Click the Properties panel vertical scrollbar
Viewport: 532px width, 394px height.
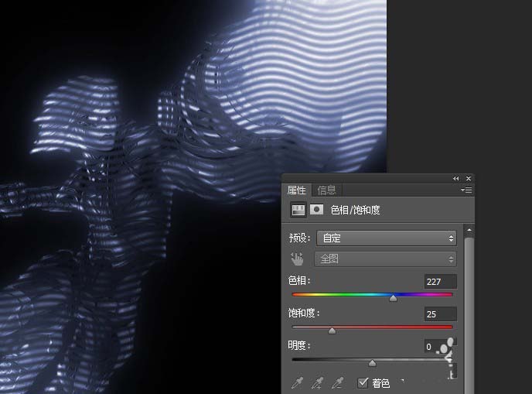[469, 310]
